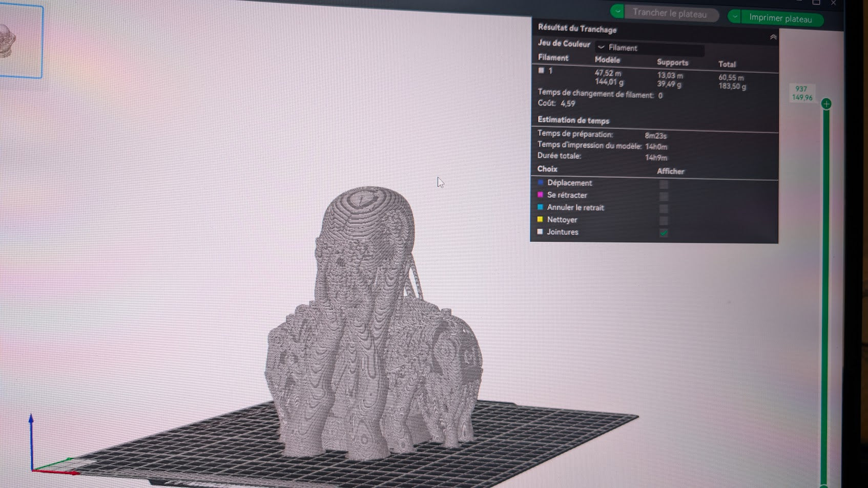This screenshot has height=488, width=868.
Task: Collapse the Résultat du Tranchage panel
Action: 773,37
